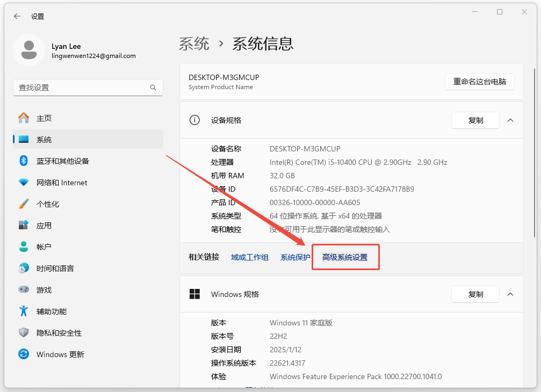Open the 高级系统设置 link
The width and height of the screenshot is (541, 392).
click(345, 257)
